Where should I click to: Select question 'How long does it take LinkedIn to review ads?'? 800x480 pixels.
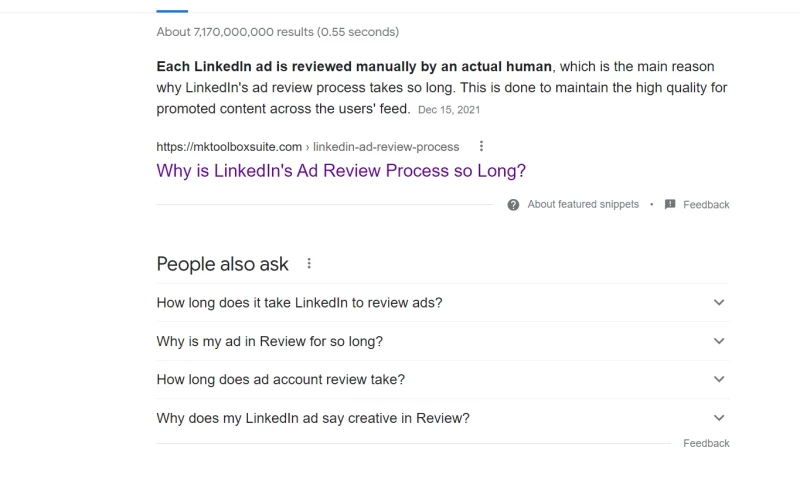click(299, 302)
